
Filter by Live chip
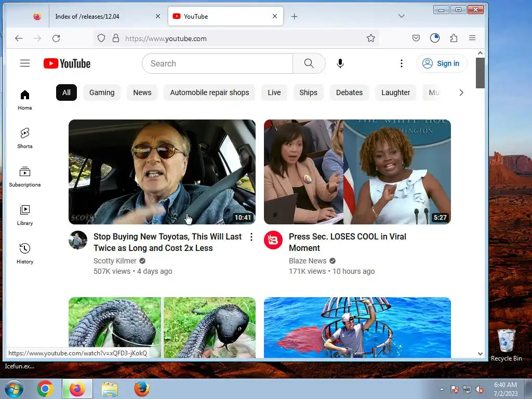(274, 92)
